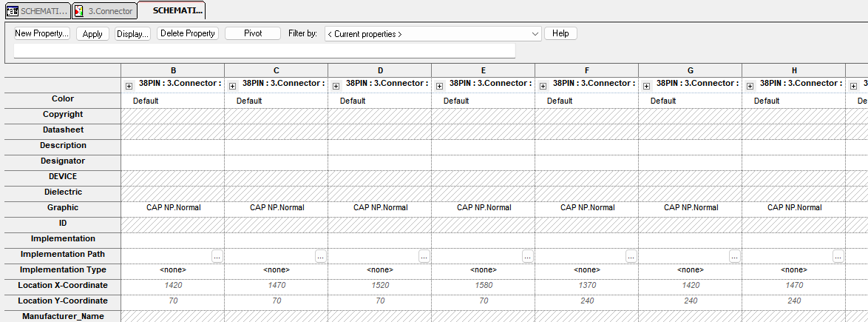Pivot the property table

253,33
